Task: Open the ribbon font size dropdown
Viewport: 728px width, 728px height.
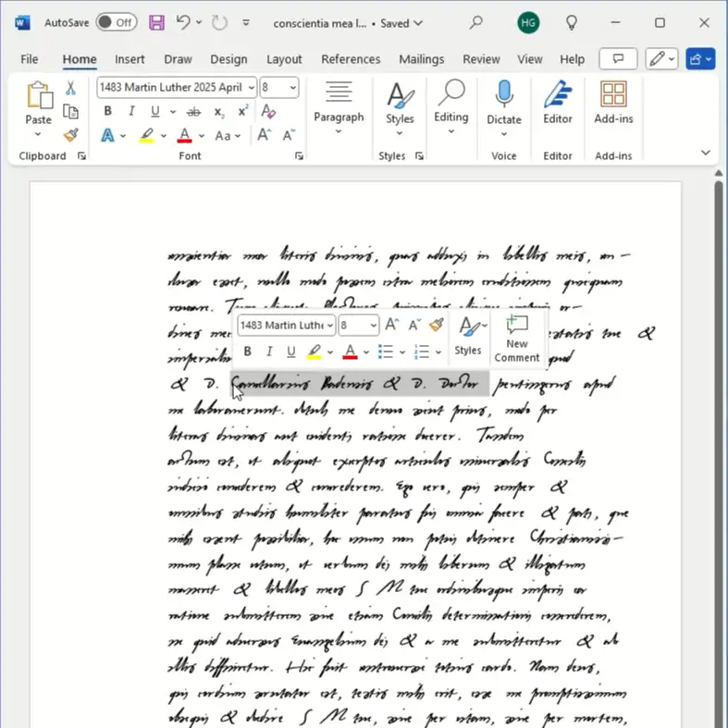Action: (x=293, y=88)
